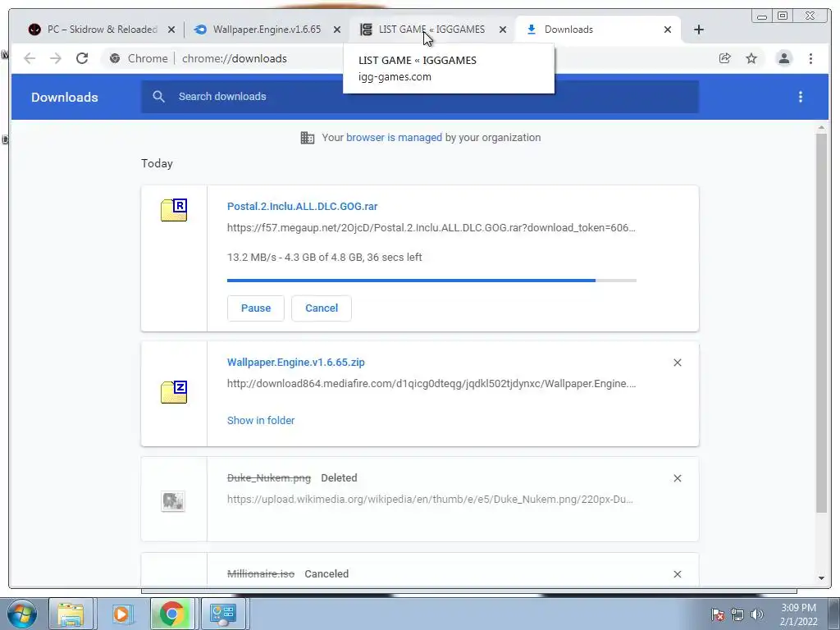This screenshot has height=630, width=840.
Task: Open the control panel taskbar icon
Action: [x=223, y=614]
